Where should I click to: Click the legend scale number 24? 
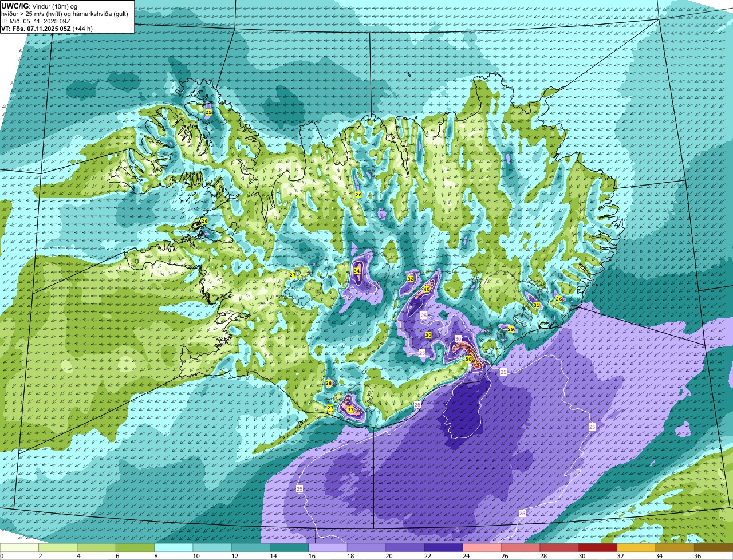point(466,556)
